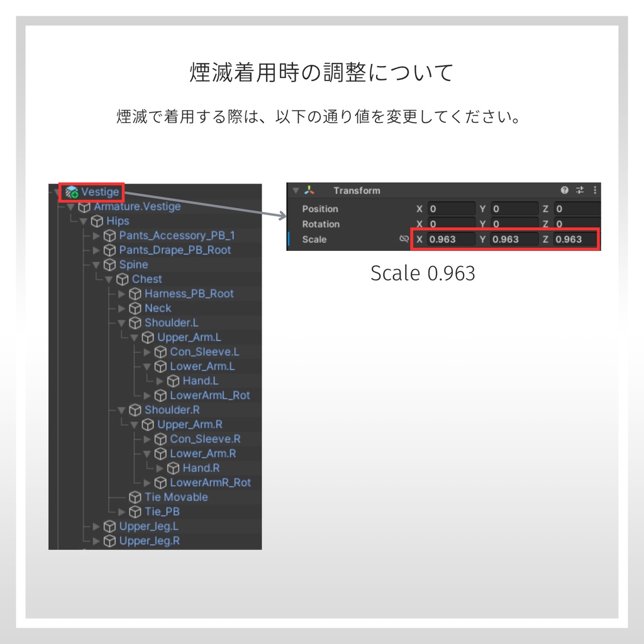Click the Lower_Arm.L cube icon
Image resolution: width=644 pixels, height=644 pixels.
tap(160, 367)
